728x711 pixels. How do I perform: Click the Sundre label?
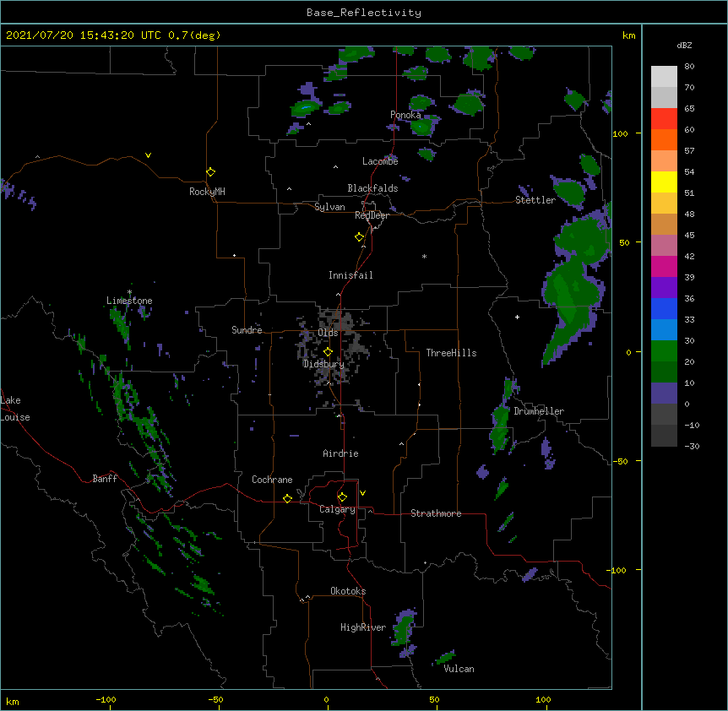pyautogui.click(x=247, y=330)
